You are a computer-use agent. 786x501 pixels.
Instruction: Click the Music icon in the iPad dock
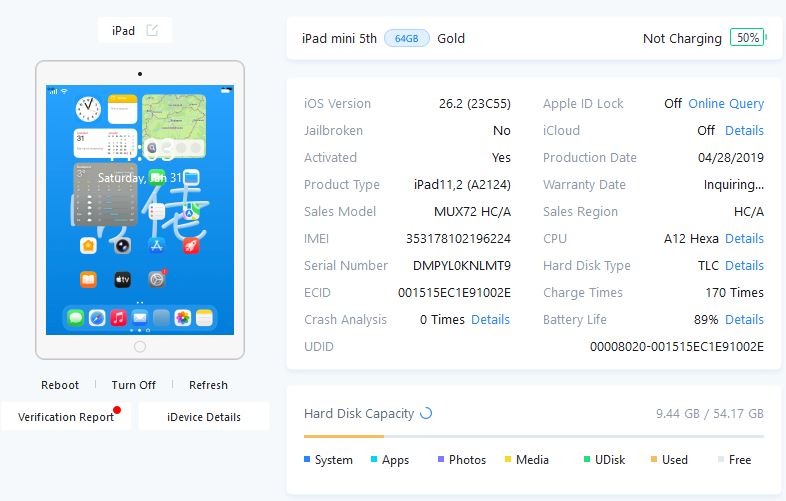[118, 318]
